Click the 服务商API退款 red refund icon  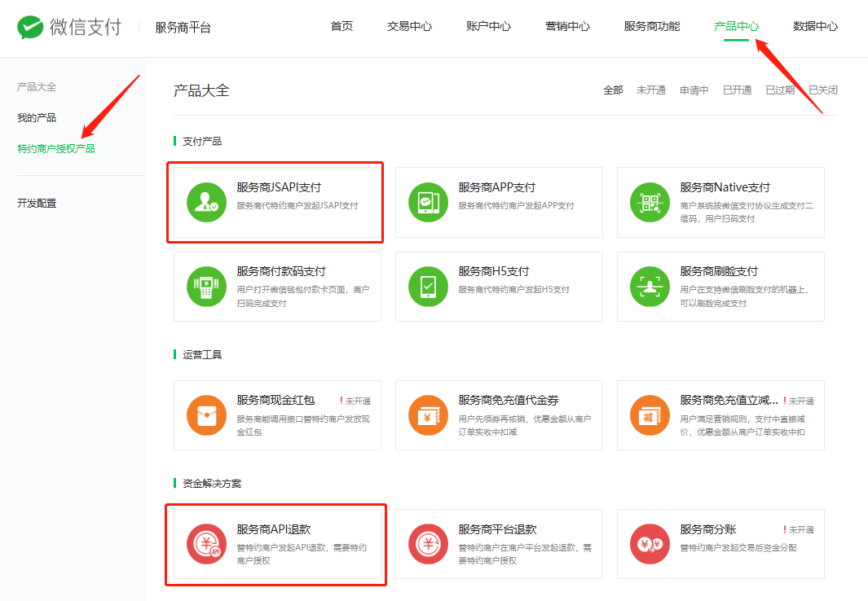pos(206,544)
